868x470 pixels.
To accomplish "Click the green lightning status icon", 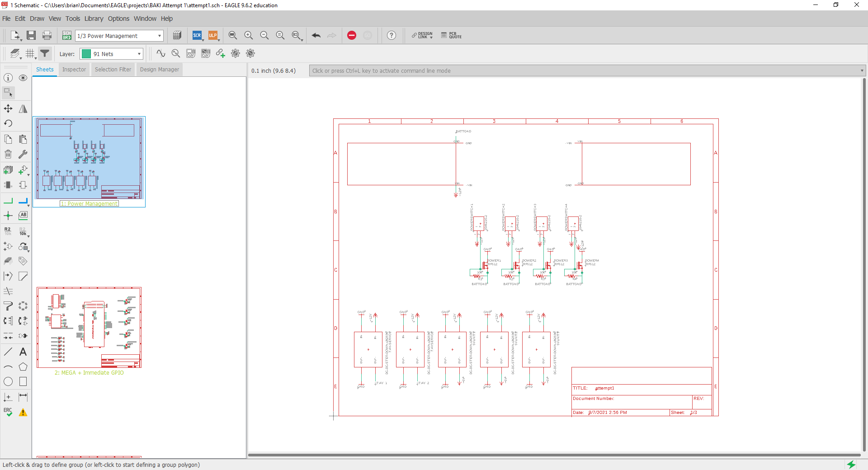I will click(x=851, y=465).
